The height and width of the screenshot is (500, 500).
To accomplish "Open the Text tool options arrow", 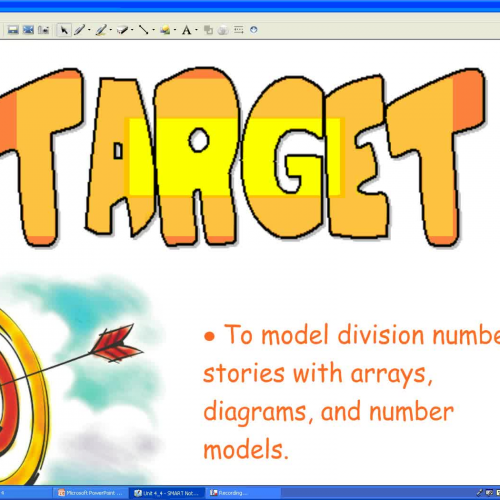I will [196, 30].
